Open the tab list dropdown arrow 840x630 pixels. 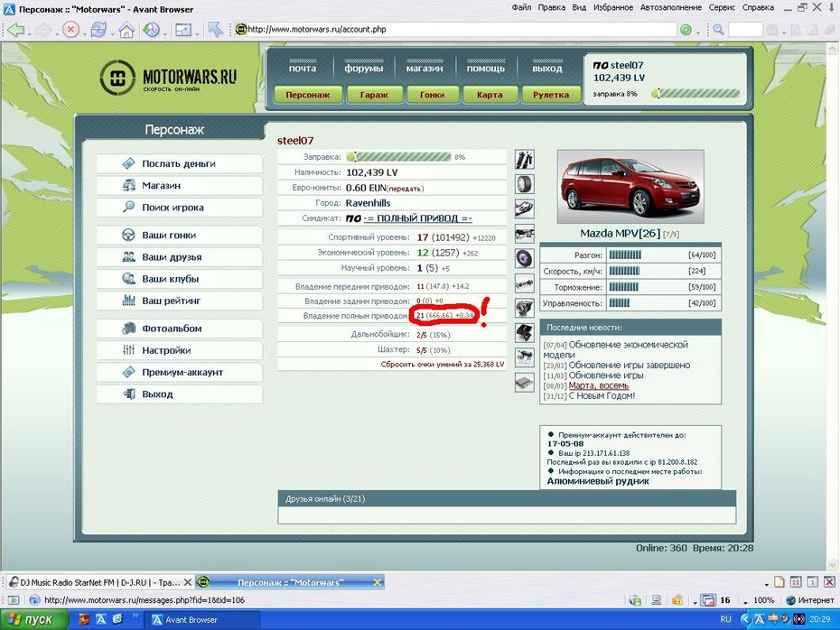pyautogui.click(x=767, y=583)
